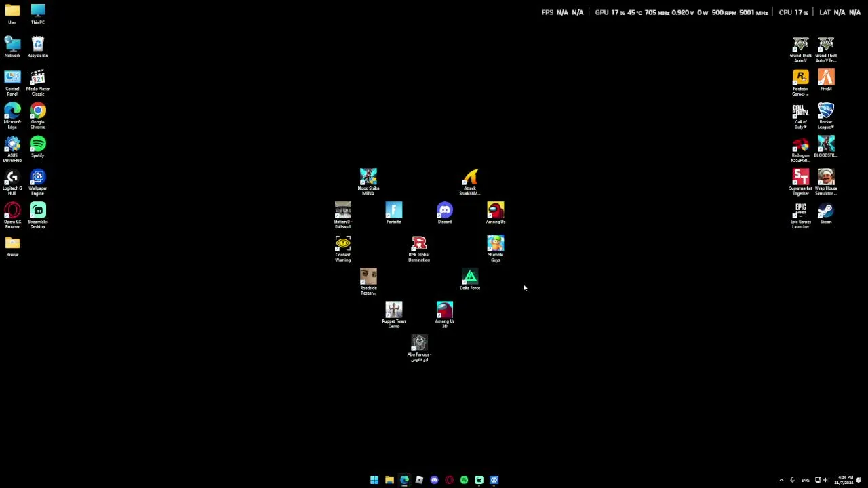Switch the ENG input language indicator
The image size is (868, 488).
point(805,480)
